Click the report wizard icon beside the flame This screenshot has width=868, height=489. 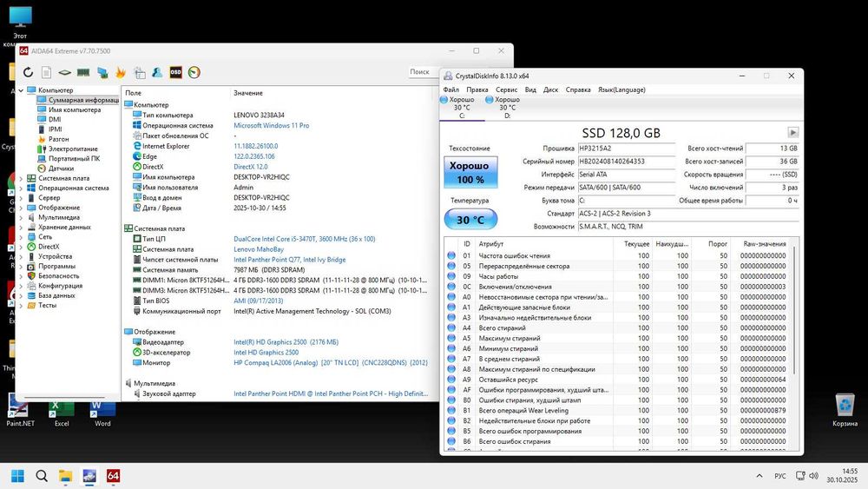pyautogui.click(x=140, y=73)
